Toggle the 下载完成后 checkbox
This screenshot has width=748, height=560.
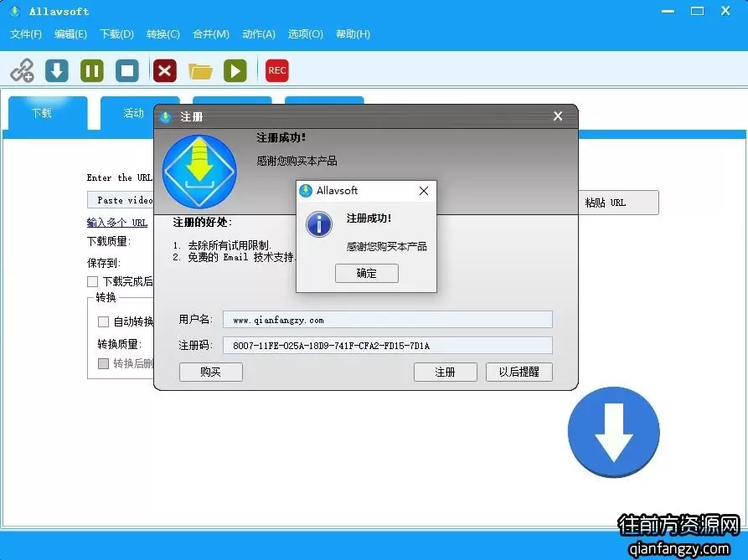click(x=92, y=281)
